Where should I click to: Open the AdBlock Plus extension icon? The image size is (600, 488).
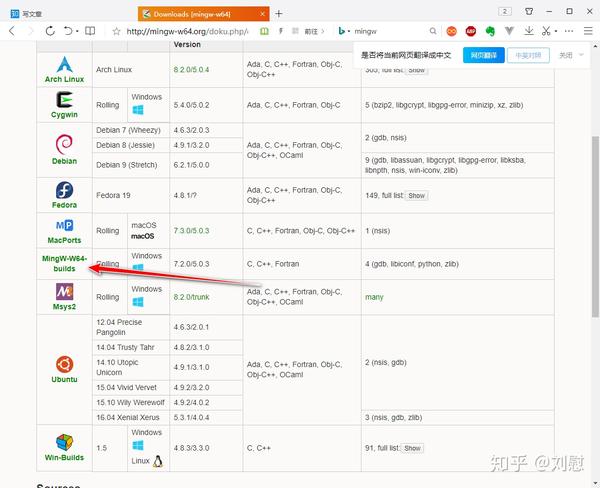tap(471, 31)
